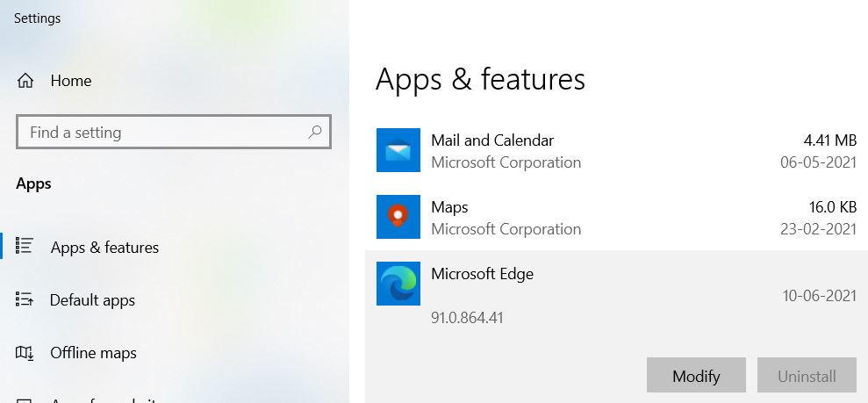
Task: Click the 4.41 MB size value
Action: [829, 140]
